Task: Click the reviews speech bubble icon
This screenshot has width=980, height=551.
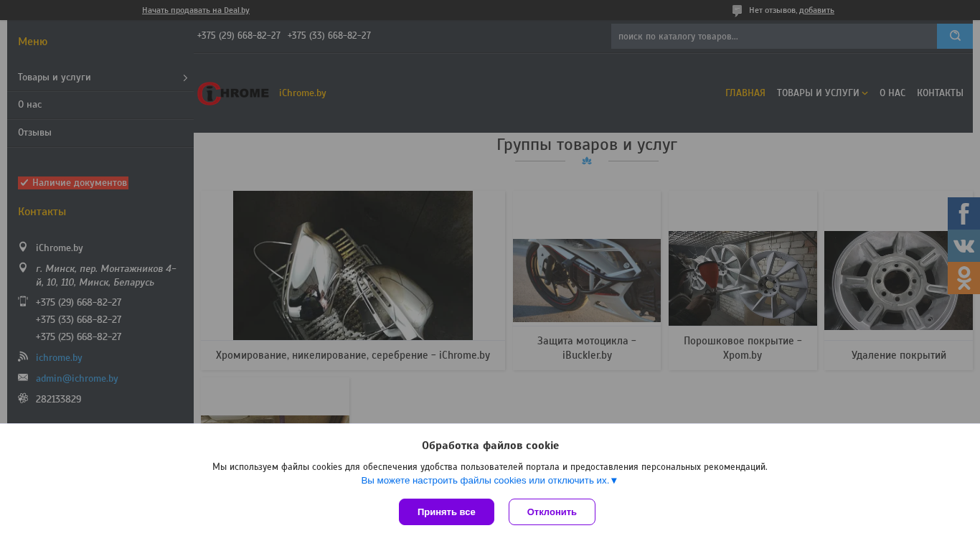Action: pos(737,11)
